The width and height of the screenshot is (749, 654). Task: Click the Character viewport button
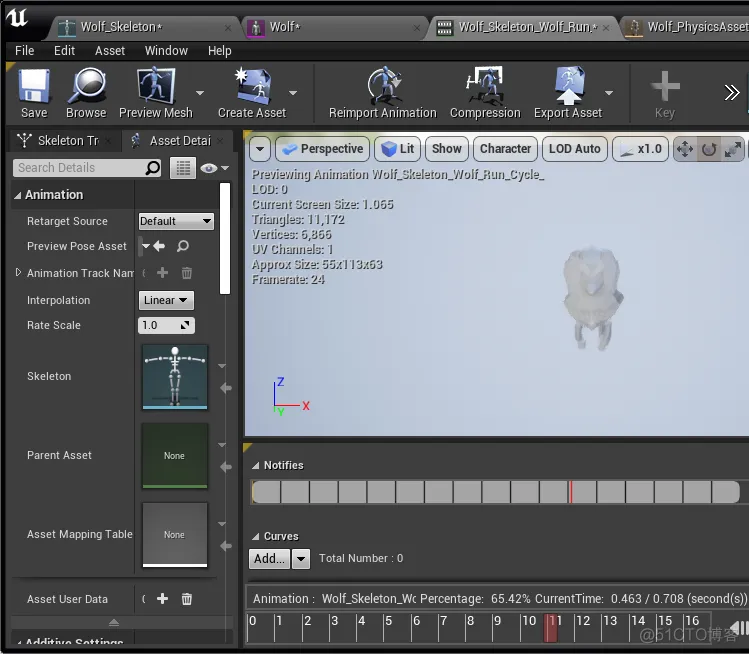[x=505, y=149]
